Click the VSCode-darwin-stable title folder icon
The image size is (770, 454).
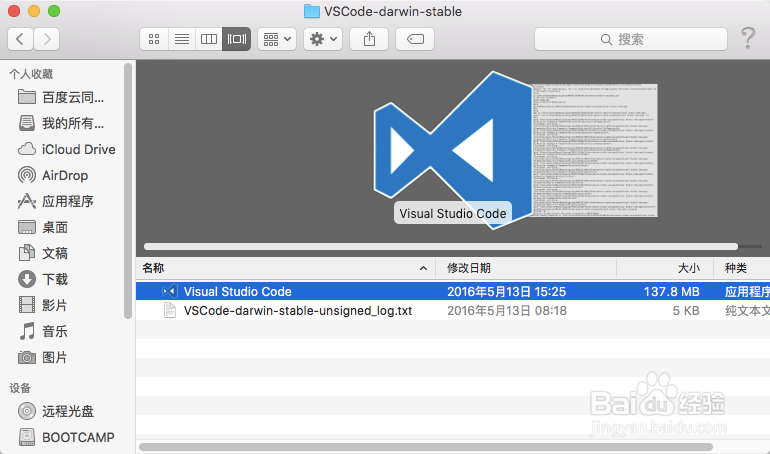click(312, 11)
